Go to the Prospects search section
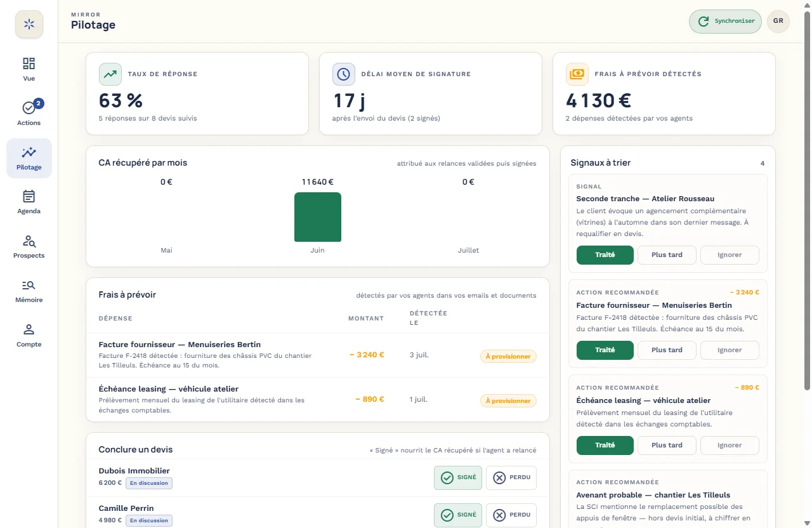The width and height of the screenshot is (812, 528). tap(29, 247)
